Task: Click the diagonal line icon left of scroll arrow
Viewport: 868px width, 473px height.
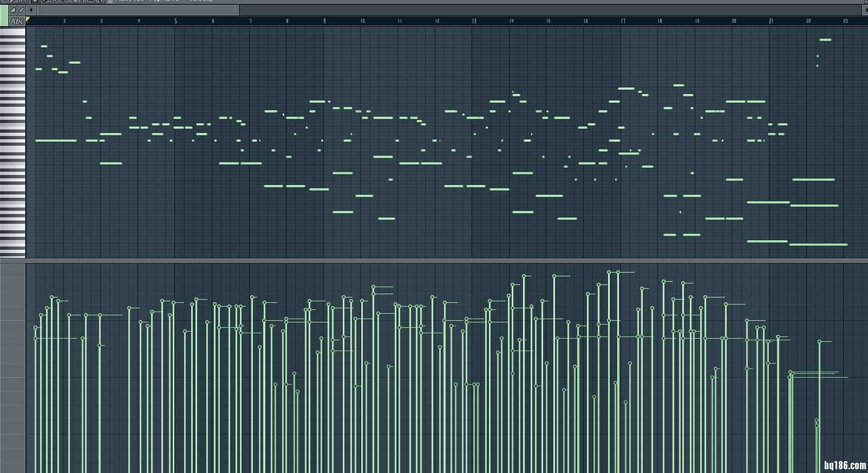Action: (21, 10)
